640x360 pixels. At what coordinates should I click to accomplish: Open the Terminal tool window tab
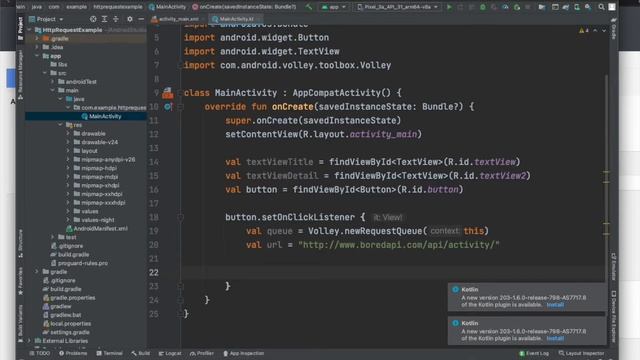coord(109,353)
